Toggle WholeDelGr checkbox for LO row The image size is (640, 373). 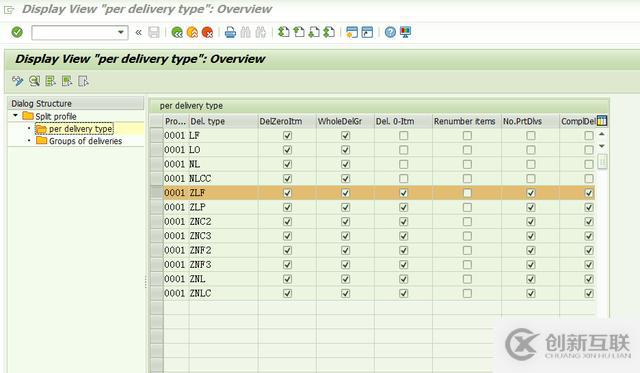[x=345, y=150]
